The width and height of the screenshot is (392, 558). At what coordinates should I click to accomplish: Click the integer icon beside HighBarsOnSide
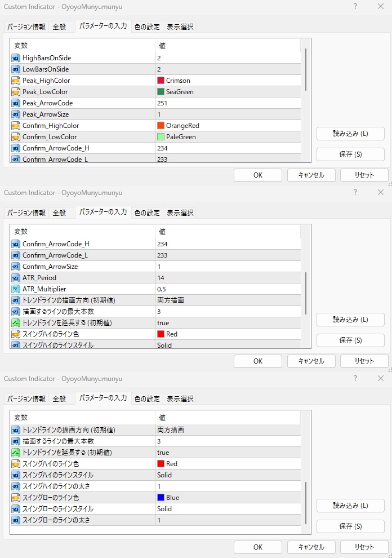pos(16,58)
